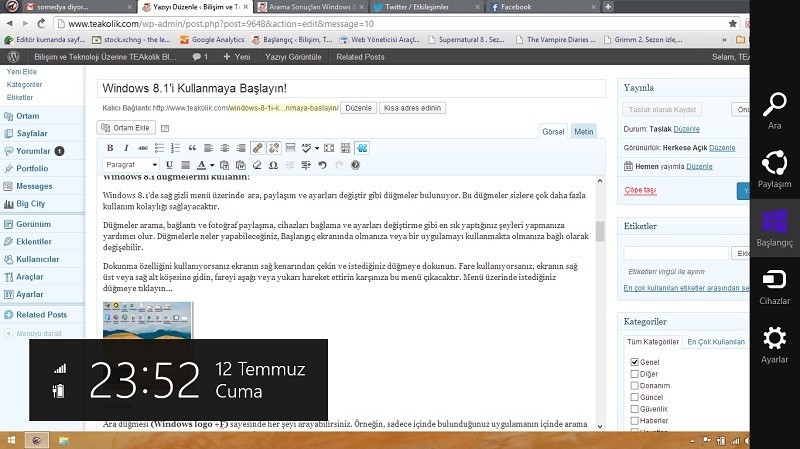Check the Haberler category
The height and width of the screenshot is (449, 800).
point(635,420)
